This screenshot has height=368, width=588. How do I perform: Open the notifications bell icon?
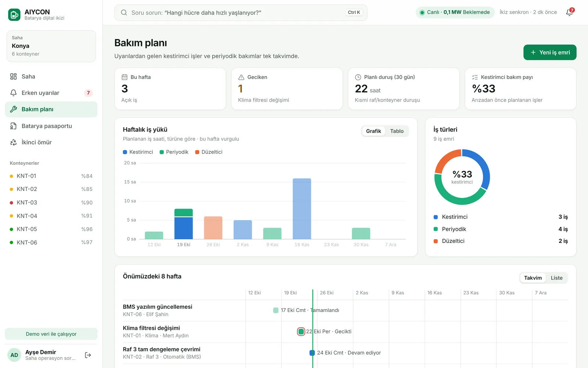(x=569, y=12)
